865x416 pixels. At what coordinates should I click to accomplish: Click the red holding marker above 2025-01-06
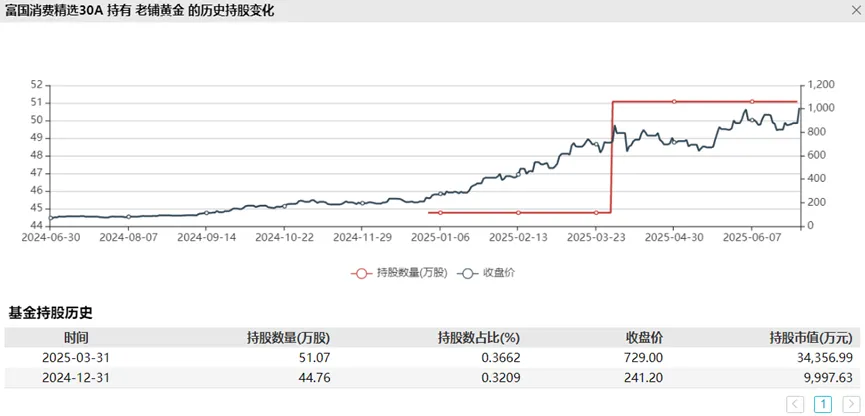click(440, 213)
